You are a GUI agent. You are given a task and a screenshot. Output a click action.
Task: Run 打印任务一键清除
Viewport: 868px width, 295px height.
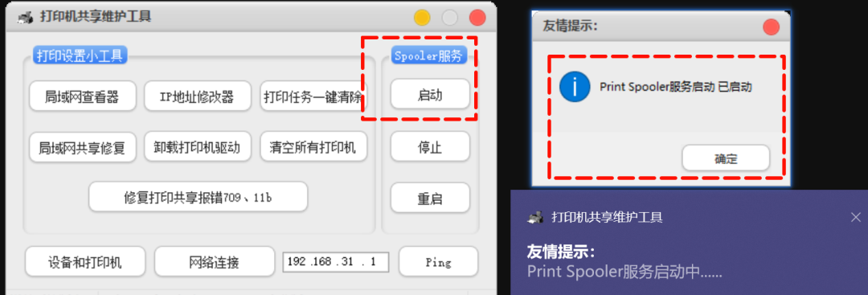313,96
